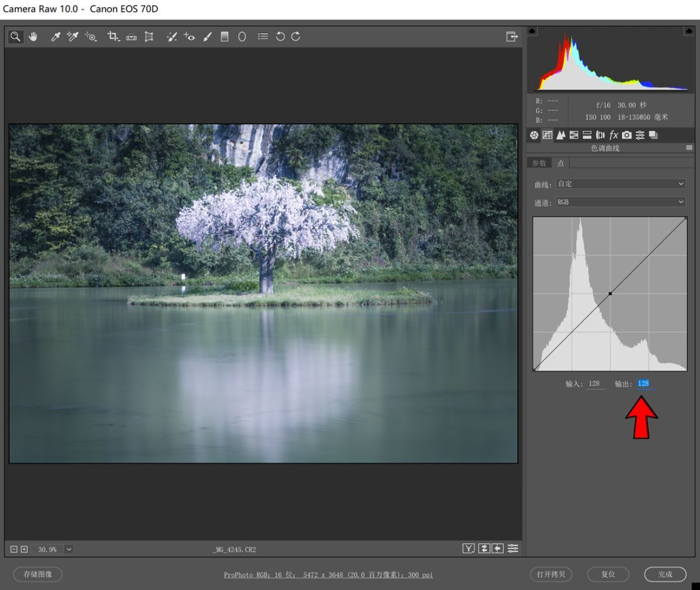This screenshot has height=590, width=700.
Task: Click the 输入 value field
Action: (x=595, y=384)
